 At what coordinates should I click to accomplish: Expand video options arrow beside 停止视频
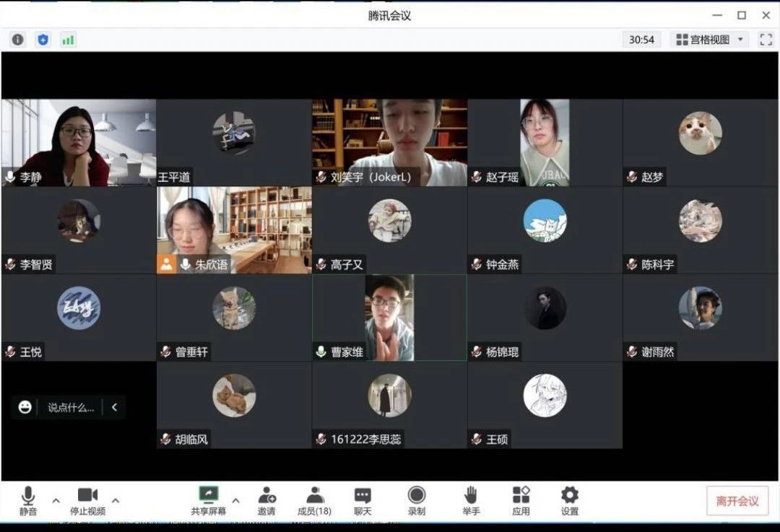(x=116, y=500)
